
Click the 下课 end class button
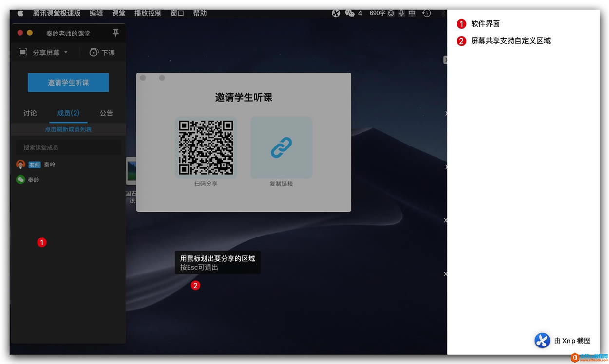click(102, 52)
